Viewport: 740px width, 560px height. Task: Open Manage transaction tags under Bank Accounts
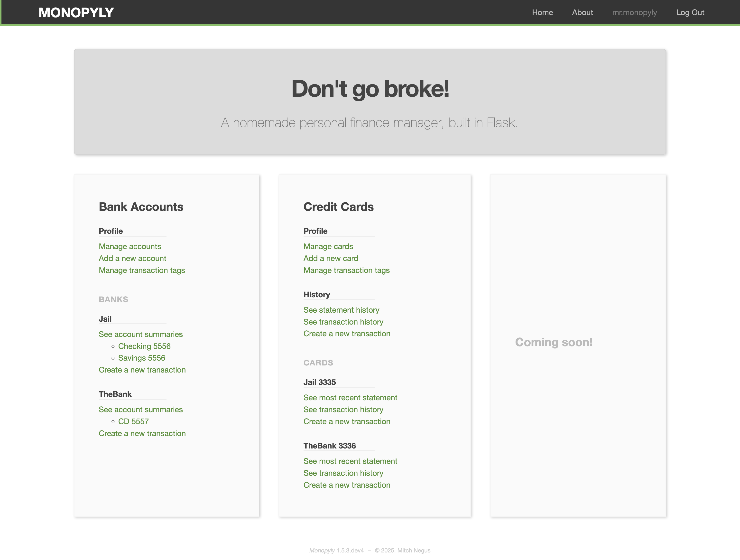[x=141, y=270]
